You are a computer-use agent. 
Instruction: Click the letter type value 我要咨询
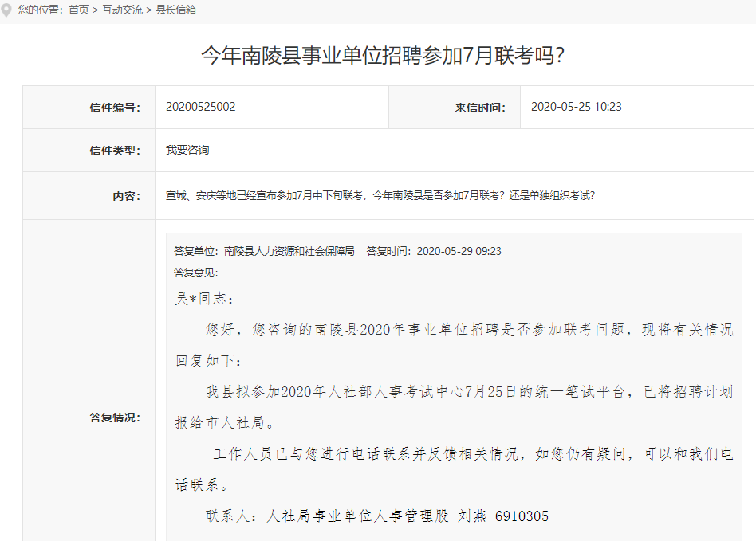pyautogui.click(x=187, y=150)
